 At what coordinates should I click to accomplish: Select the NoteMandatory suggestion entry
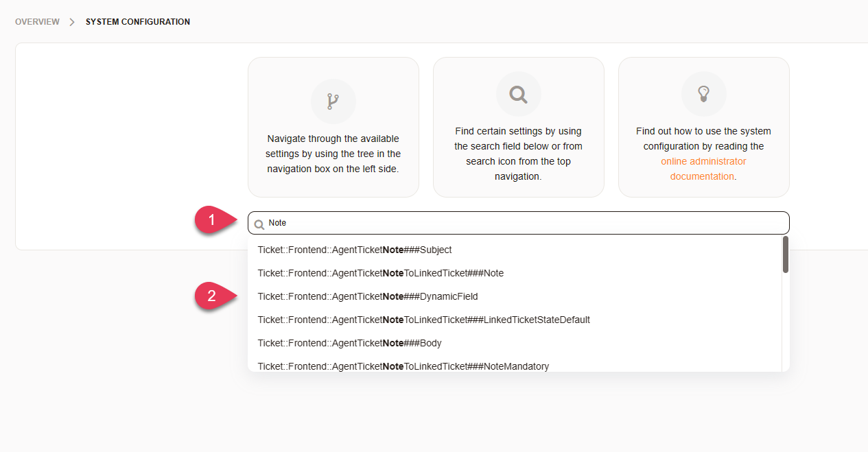coord(403,366)
